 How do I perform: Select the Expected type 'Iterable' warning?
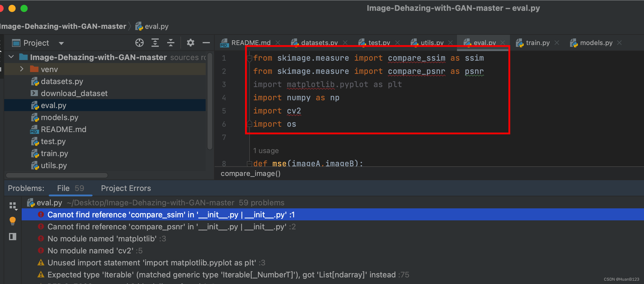[333, 275]
